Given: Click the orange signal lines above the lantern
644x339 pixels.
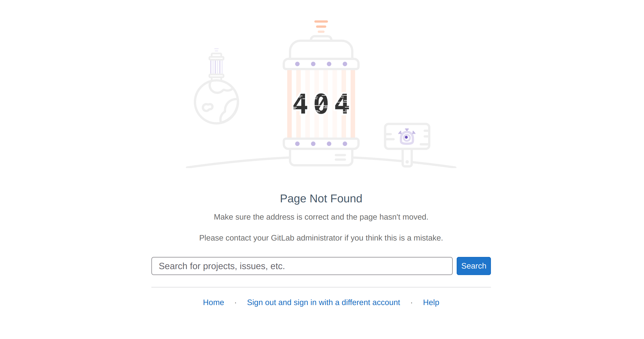Looking at the screenshot, I should coord(321,26).
